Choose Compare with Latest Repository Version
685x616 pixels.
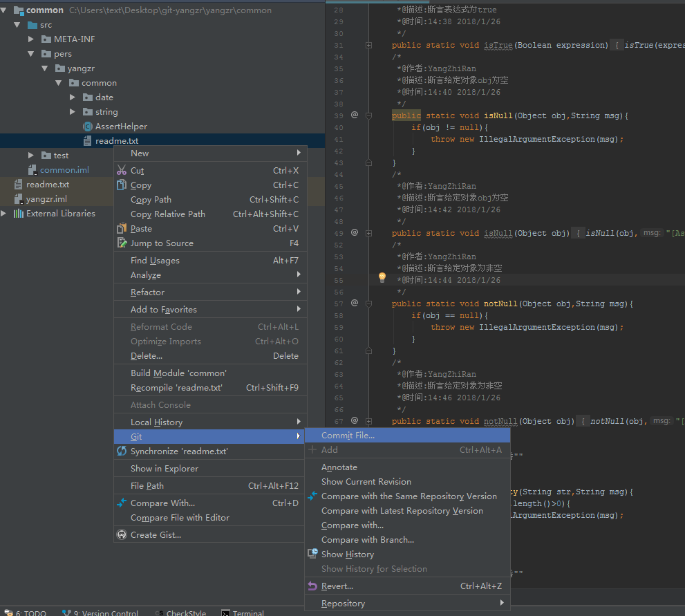click(407, 510)
